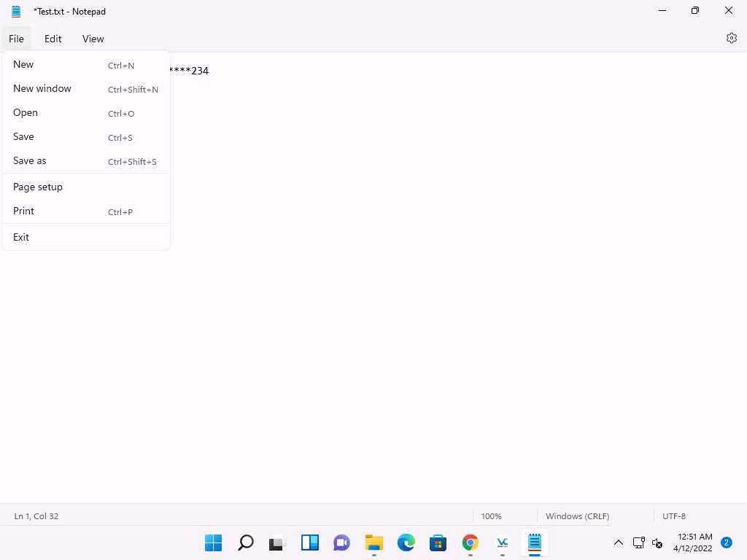The width and height of the screenshot is (747, 560).
Task: Click the muted volume tray icon
Action: pos(657,542)
